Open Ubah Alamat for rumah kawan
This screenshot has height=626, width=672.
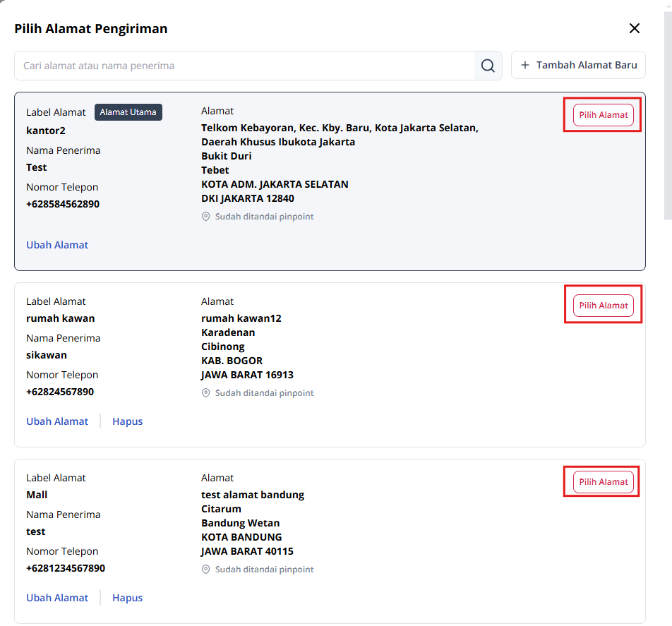57,421
